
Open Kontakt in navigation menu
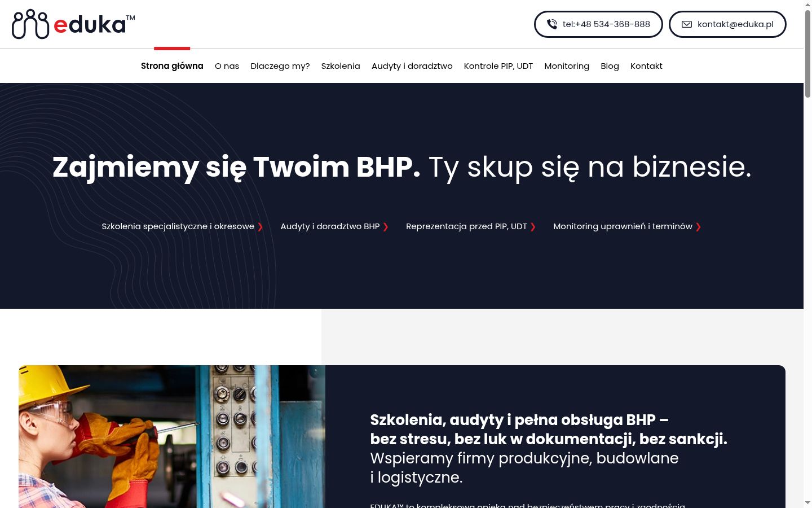click(x=646, y=66)
